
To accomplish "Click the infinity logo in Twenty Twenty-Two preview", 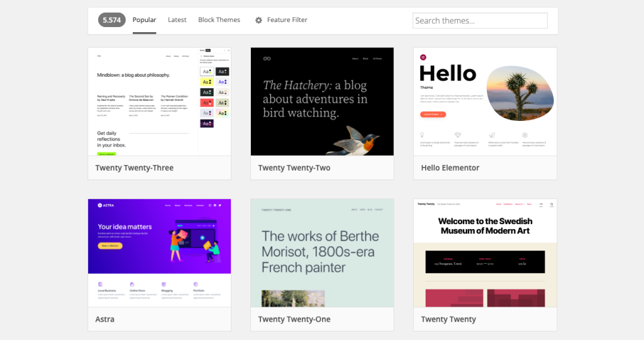I will coord(267,59).
